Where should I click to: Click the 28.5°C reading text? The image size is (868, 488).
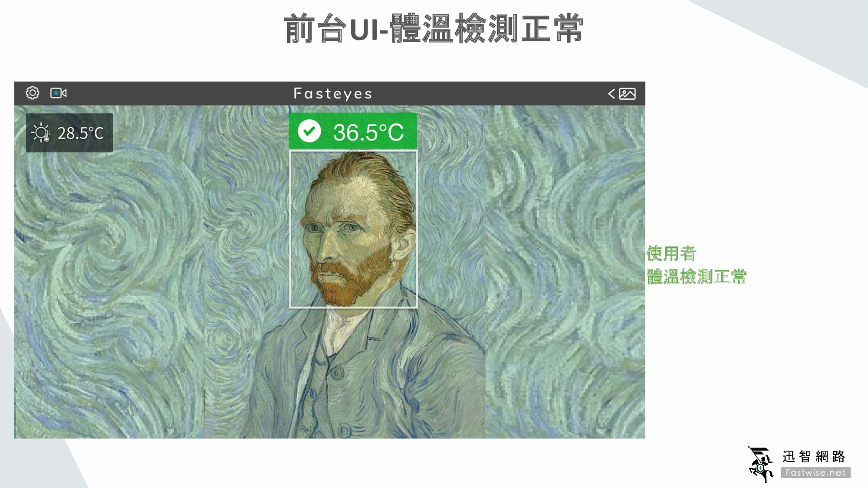click(81, 133)
